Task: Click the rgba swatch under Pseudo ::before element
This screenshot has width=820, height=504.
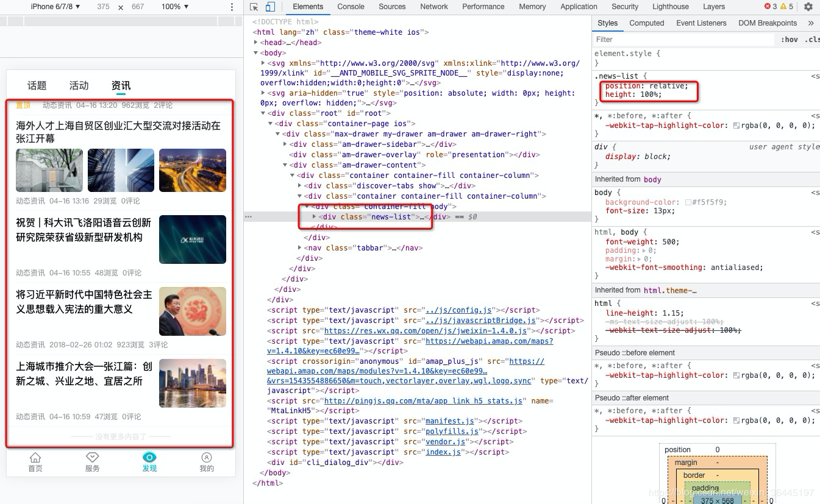Action: tap(736, 375)
